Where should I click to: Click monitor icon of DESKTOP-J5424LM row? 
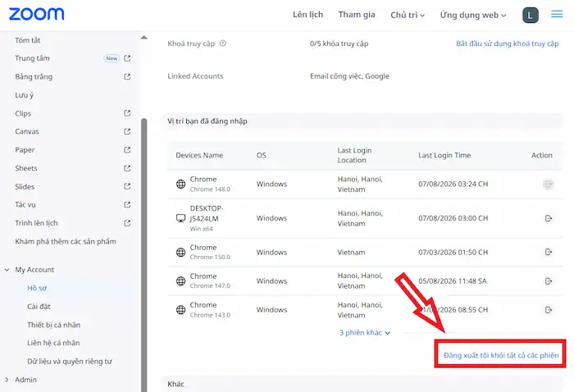pyautogui.click(x=181, y=218)
